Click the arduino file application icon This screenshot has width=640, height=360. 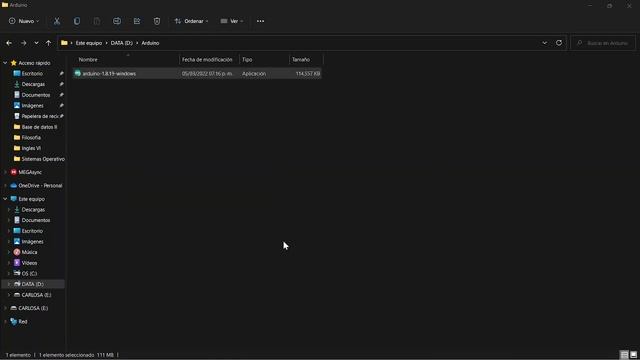coord(78,73)
